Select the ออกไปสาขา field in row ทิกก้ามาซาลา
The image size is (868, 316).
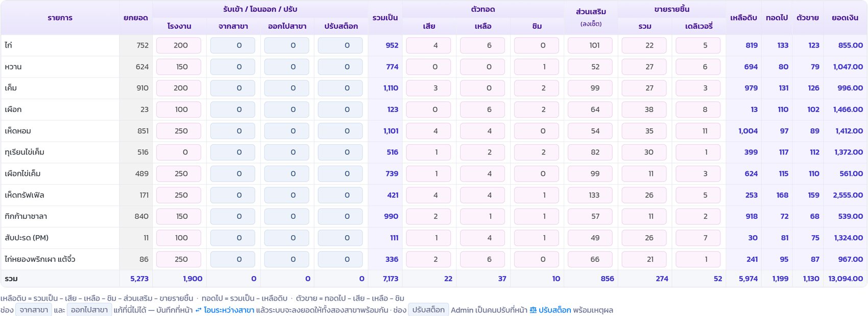coord(286,216)
